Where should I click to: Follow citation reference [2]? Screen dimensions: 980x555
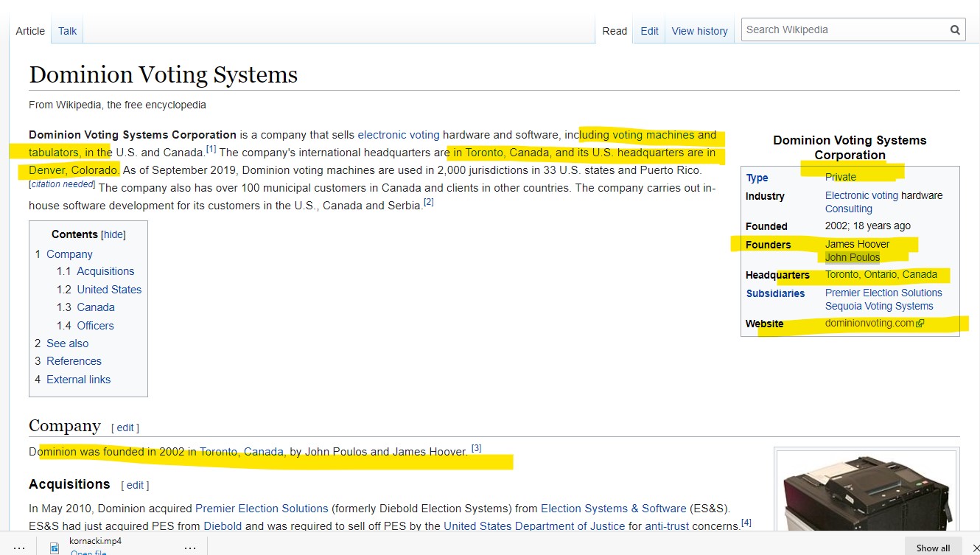[429, 203]
